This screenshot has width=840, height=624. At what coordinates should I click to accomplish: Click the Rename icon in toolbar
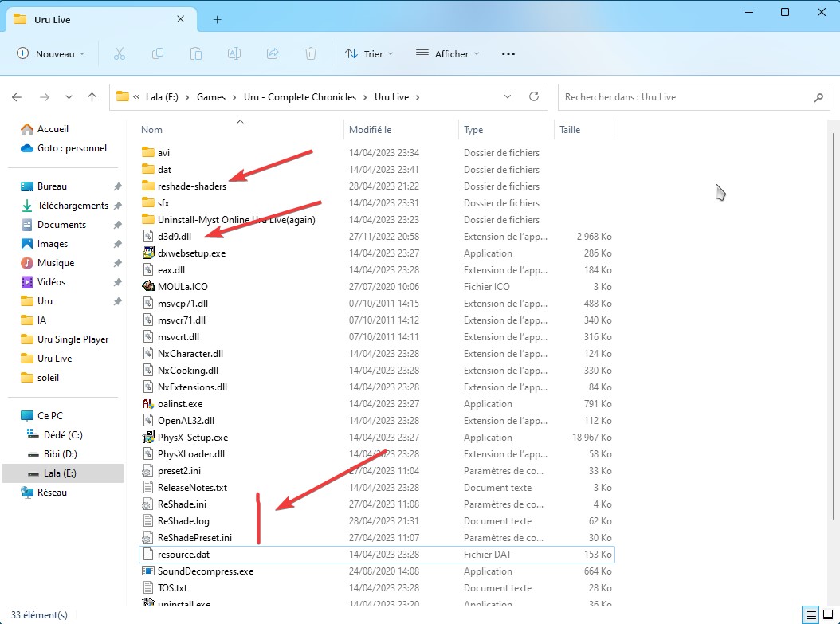click(234, 53)
